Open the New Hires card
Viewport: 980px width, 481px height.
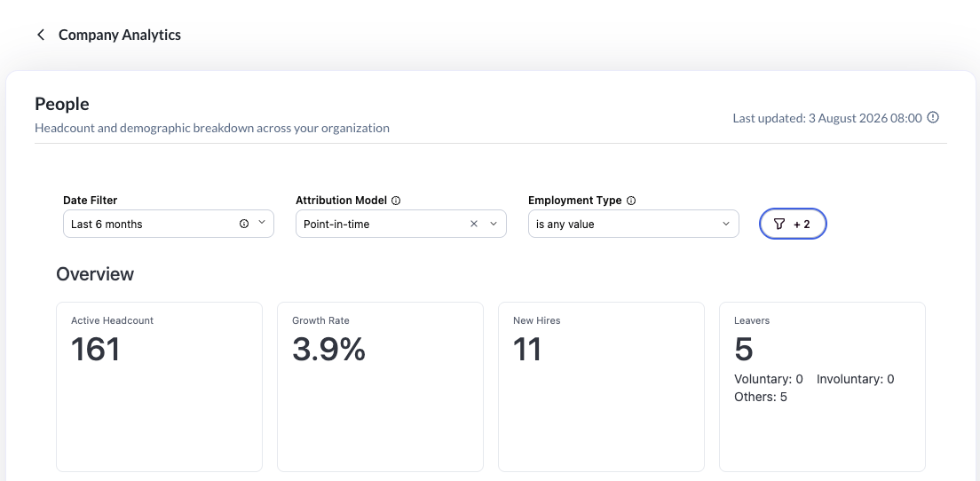[x=601, y=387]
